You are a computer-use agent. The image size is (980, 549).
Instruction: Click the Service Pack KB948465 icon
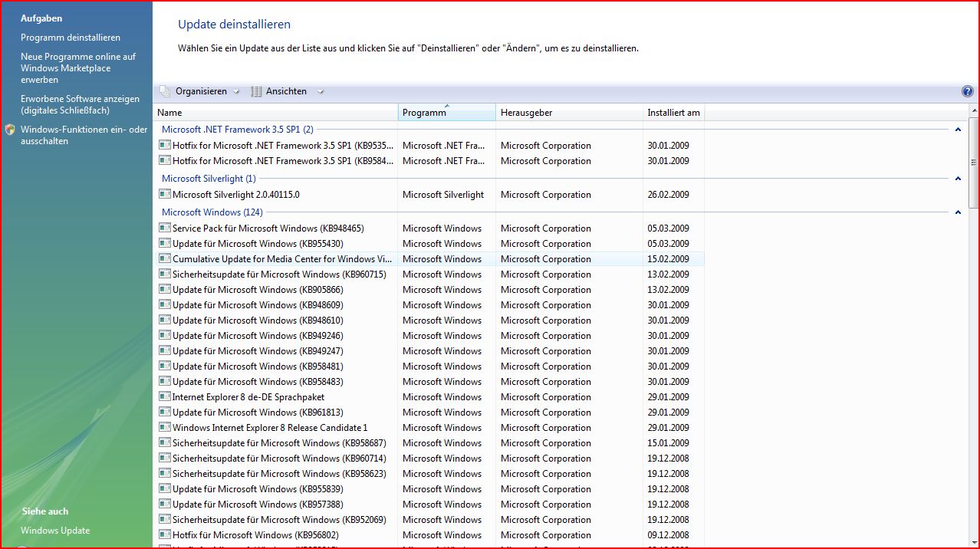click(164, 228)
